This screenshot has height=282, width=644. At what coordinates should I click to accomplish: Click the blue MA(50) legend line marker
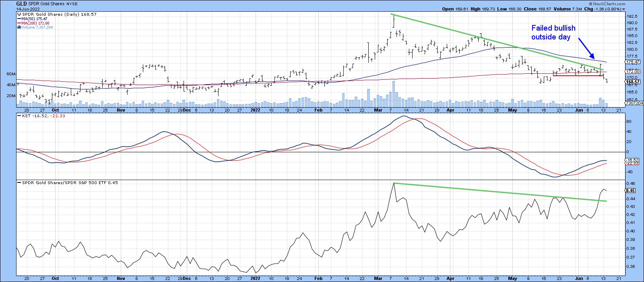pos(18,19)
